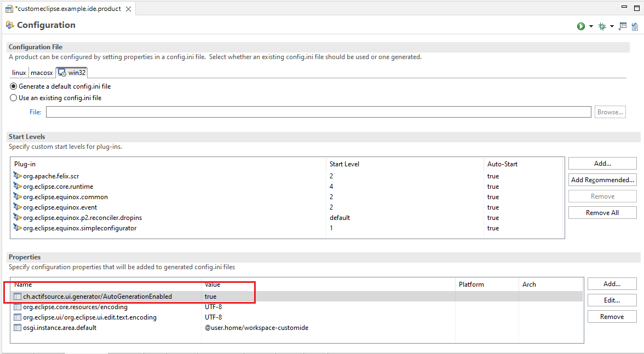
Task: Click the Export Eclipse product wizard icon
Action: 623,26
